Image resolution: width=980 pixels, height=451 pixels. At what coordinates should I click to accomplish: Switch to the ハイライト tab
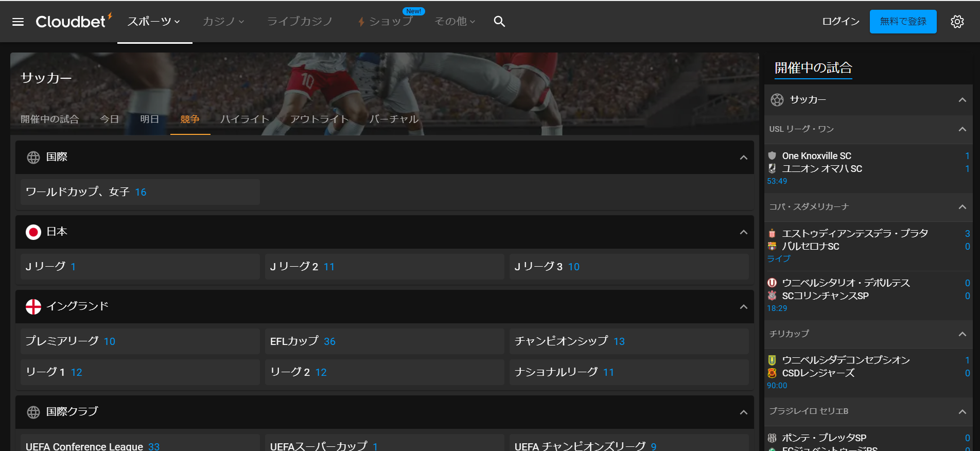click(x=245, y=119)
